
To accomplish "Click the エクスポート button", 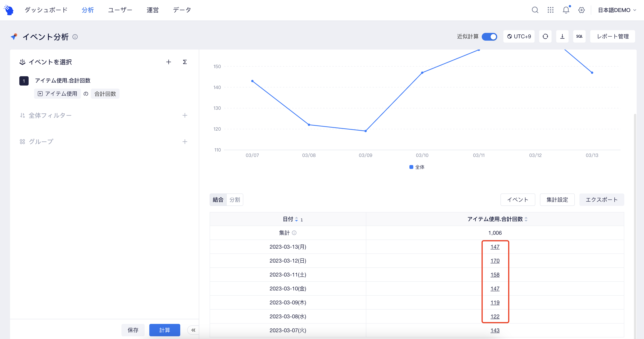I will click(x=602, y=200).
